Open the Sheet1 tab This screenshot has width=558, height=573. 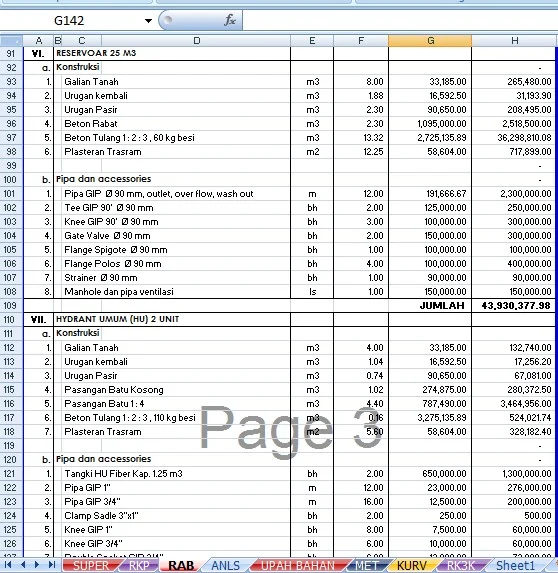pyautogui.click(x=515, y=566)
